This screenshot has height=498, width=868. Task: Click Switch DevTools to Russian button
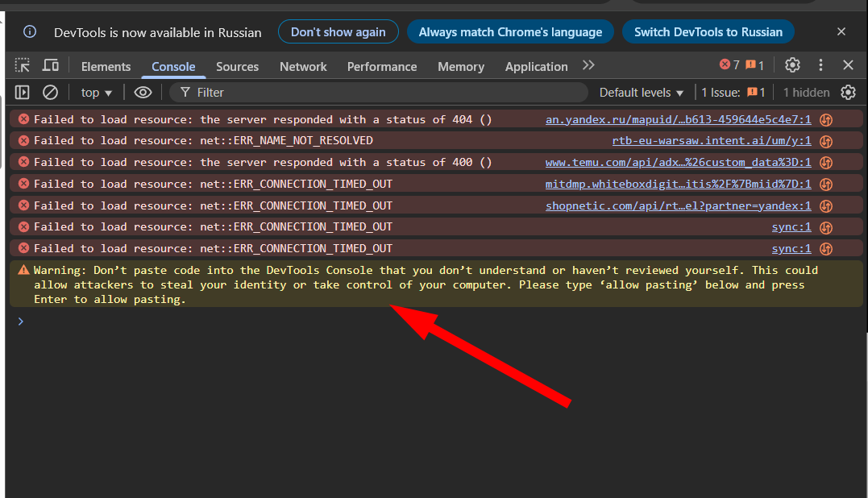click(708, 32)
